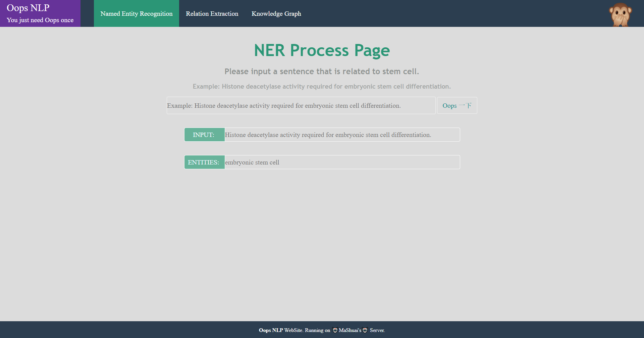644x338 pixels.
Task: Click the first robot emoji in footer
Action: [335, 330]
